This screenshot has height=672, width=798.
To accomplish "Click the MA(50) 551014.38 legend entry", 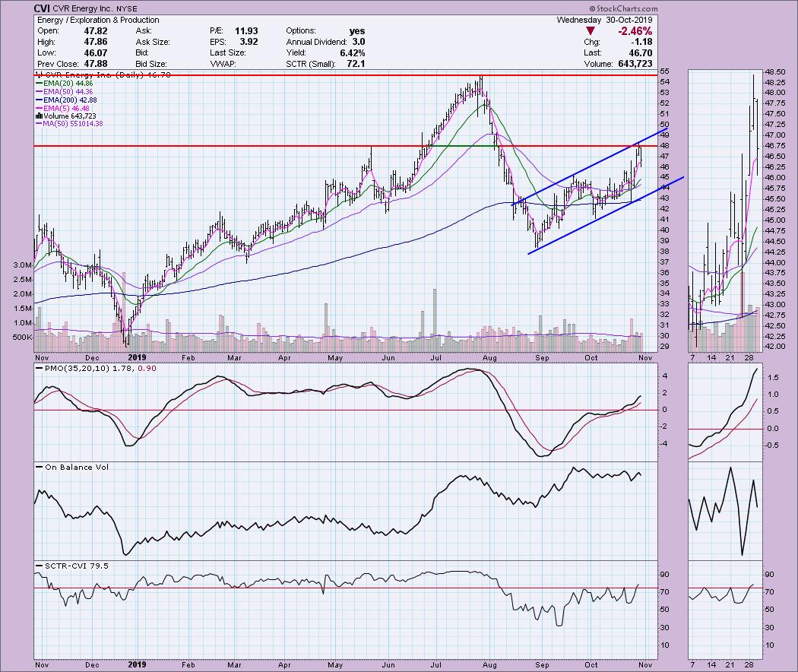I will 69,124.
